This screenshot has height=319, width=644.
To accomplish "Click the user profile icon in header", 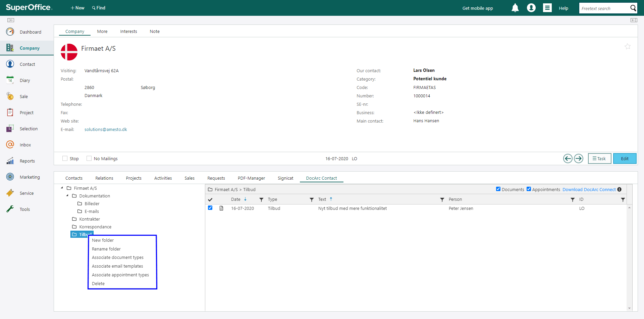I will pos(531,8).
